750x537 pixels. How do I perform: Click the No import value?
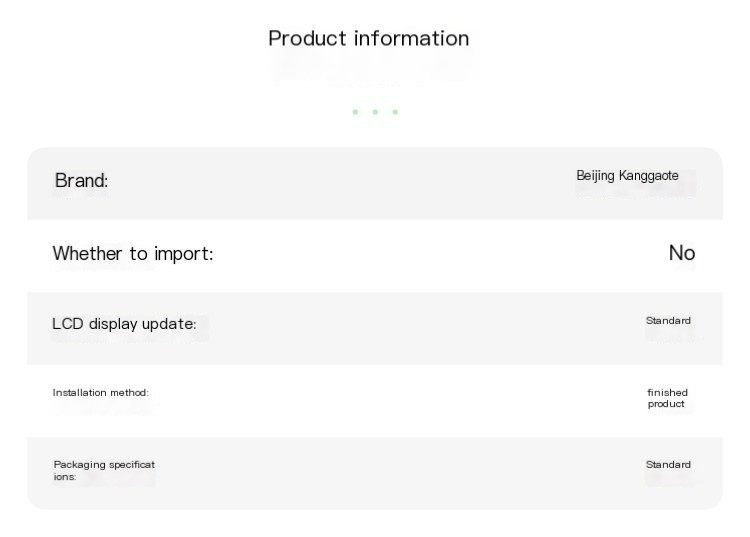(x=682, y=253)
